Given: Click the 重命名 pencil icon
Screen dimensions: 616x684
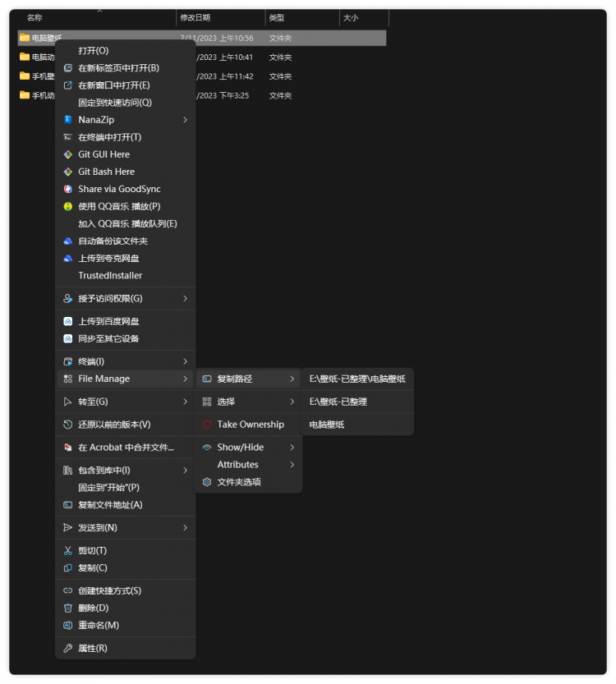Looking at the screenshot, I should (69, 626).
